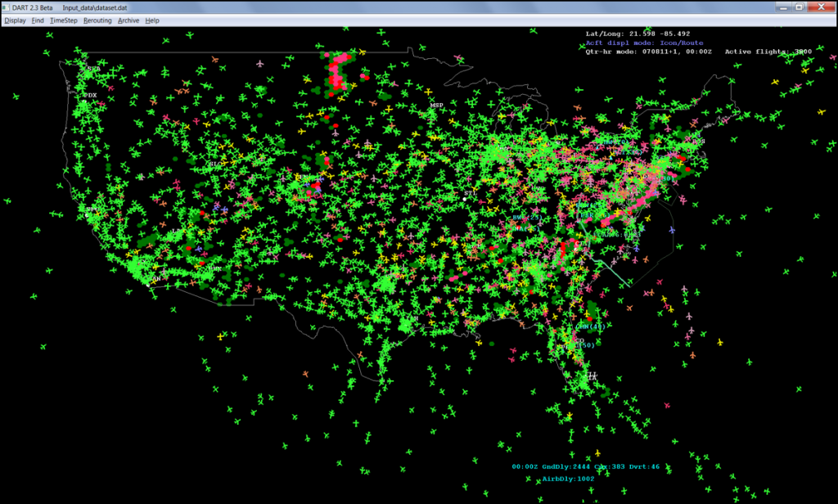The height and width of the screenshot is (504, 838).
Task: Maximize the DART window
Action: coord(799,7)
